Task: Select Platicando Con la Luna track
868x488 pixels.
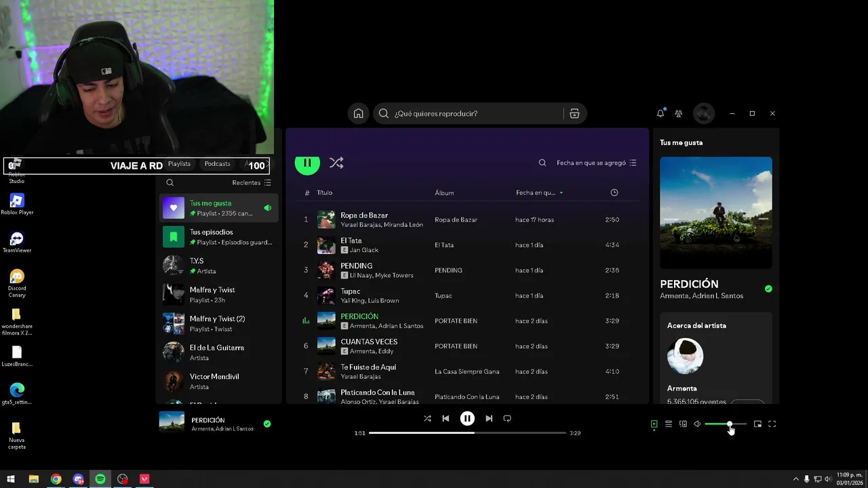Action: point(467,395)
